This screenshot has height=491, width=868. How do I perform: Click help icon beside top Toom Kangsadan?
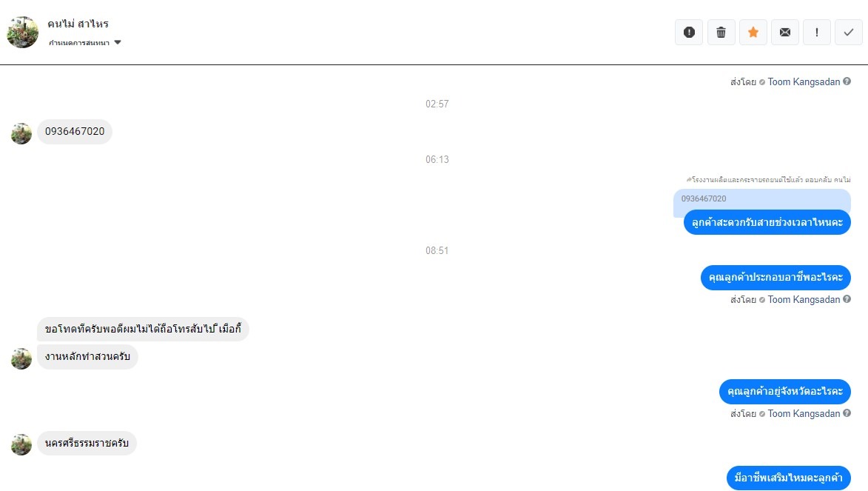pyautogui.click(x=847, y=81)
